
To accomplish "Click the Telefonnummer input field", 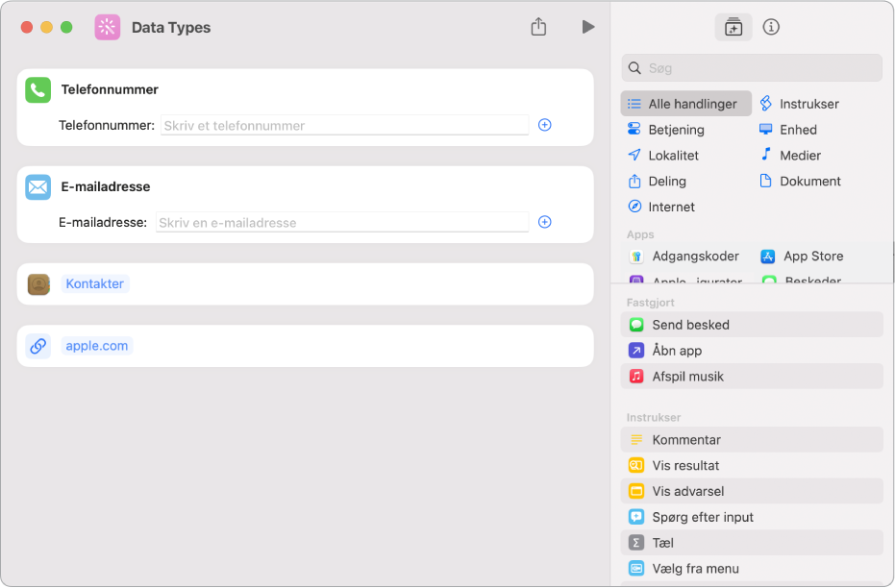I will (345, 126).
